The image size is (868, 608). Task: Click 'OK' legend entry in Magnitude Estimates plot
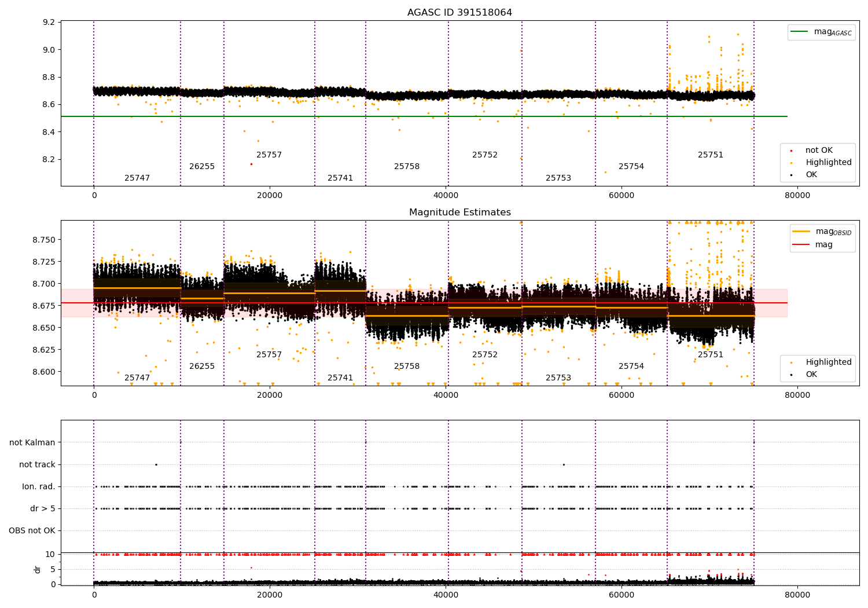[804, 374]
